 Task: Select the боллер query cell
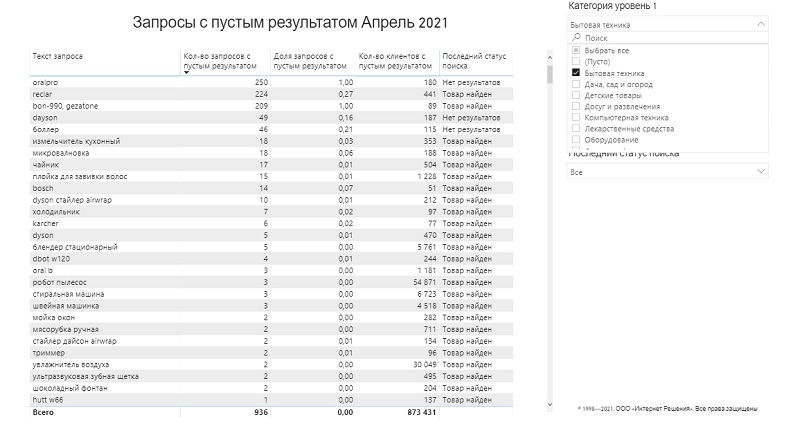pyautogui.click(x=46, y=129)
